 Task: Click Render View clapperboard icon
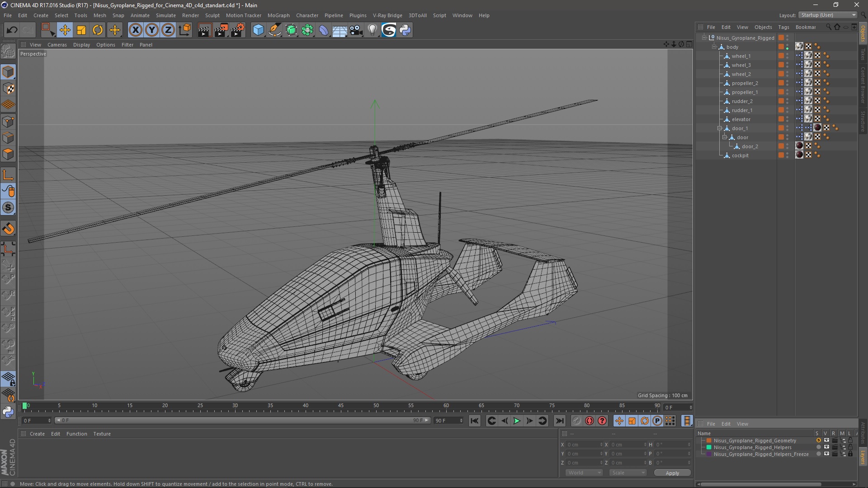tap(204, 30)
